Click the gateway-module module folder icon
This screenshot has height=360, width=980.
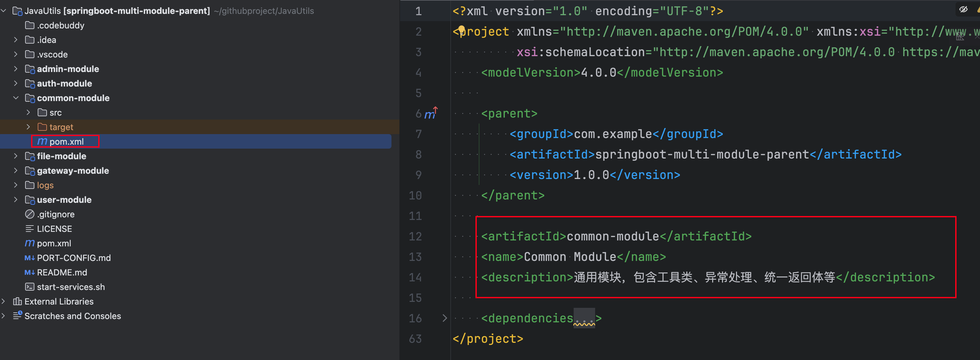point(30,170)
